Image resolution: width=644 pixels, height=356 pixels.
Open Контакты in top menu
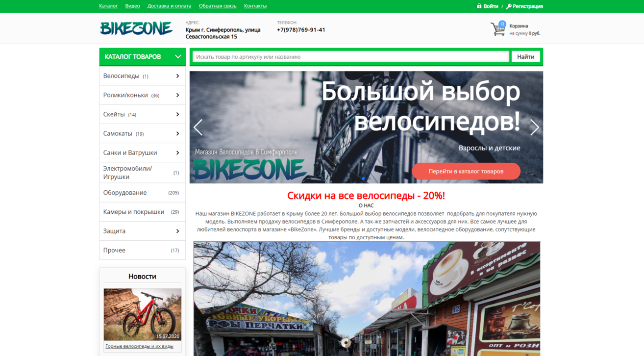click(x=255, y=6)
